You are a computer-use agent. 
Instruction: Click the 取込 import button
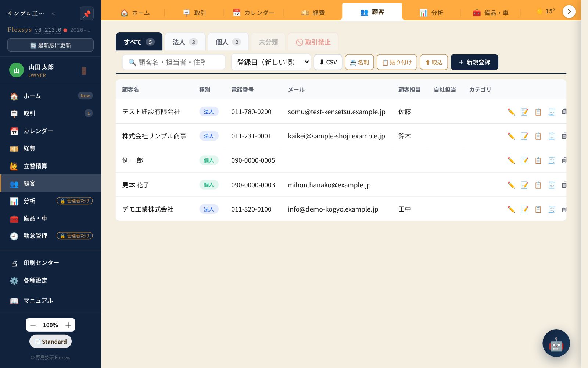[434, 62]
